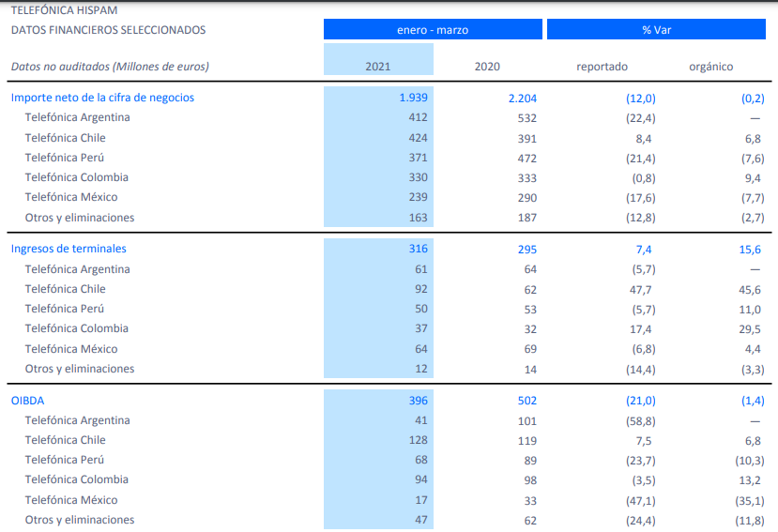This screenshot has height=532, width=778.
Task: Click 'Telefónica Colombia' label under Ingresos de terminales
Action: point(76,328)
